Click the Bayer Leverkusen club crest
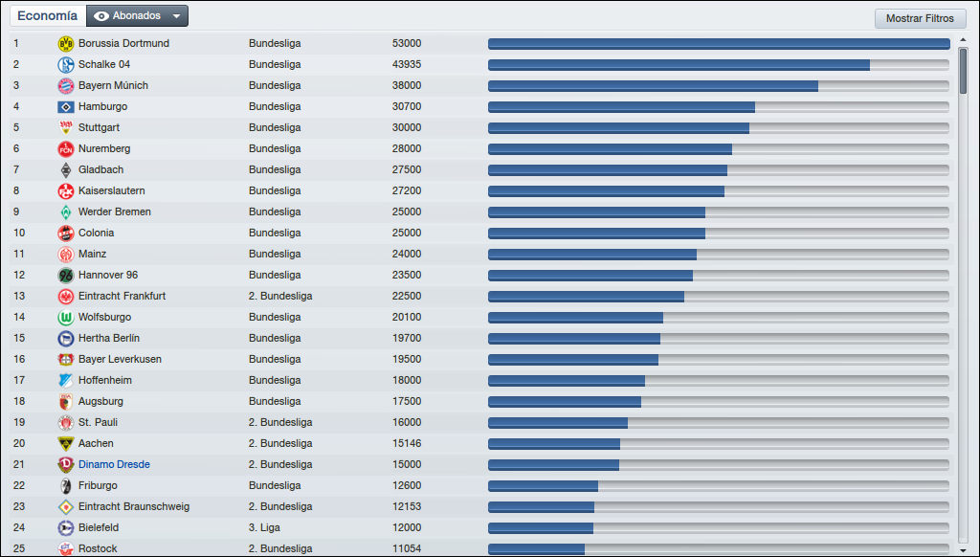This screenshot has height=557, width=980. (66, 360)
